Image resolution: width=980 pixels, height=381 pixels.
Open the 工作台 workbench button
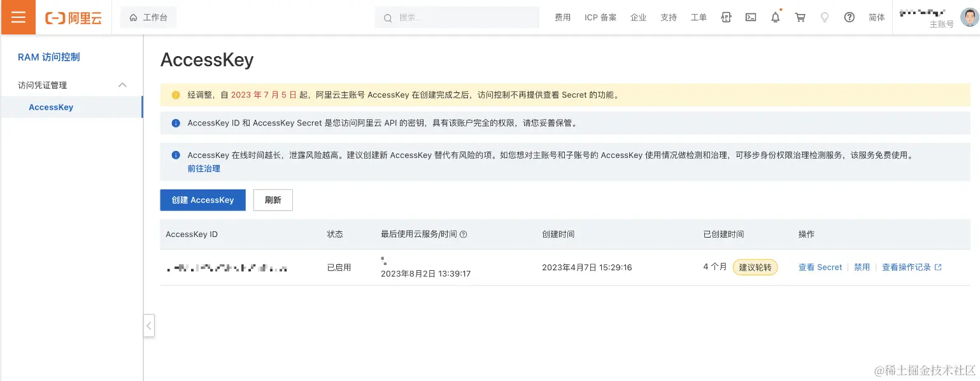(148, 18)
